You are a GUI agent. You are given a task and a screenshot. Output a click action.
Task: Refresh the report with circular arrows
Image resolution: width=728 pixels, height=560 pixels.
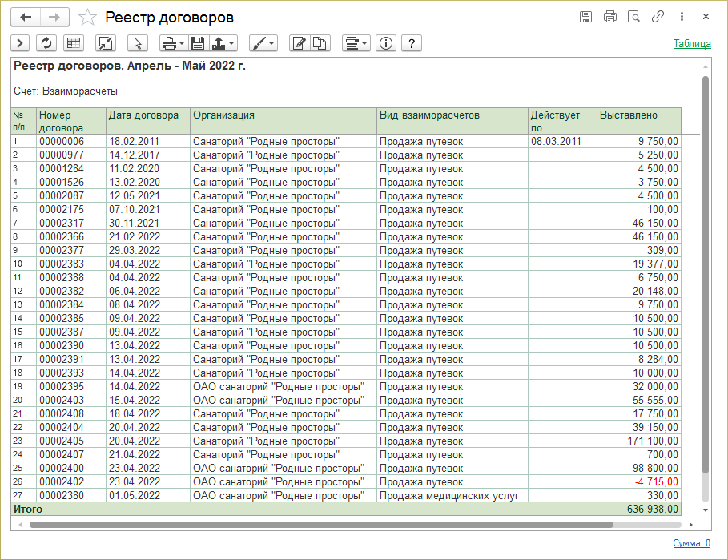(x=46, y=43)
